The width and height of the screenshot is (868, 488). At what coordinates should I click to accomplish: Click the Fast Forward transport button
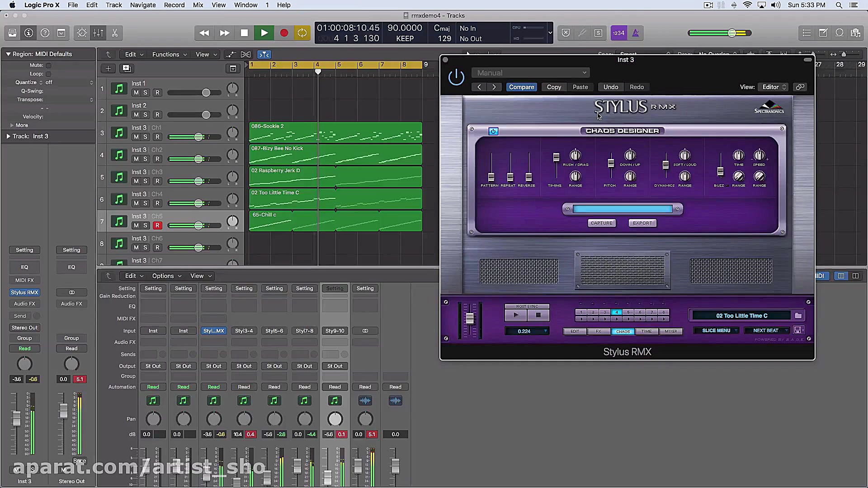click(x=224, y=33)
